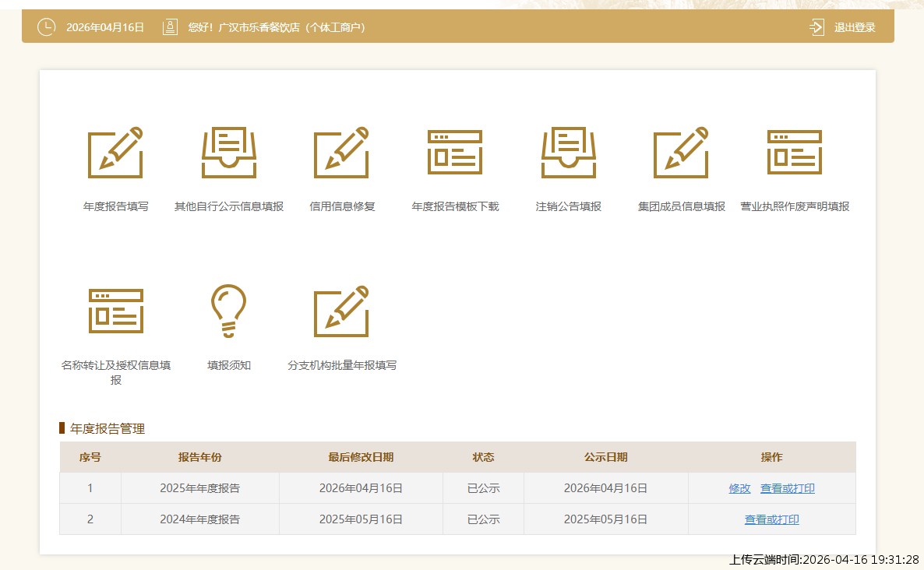Click 修改 link for 2025 report

739,488
